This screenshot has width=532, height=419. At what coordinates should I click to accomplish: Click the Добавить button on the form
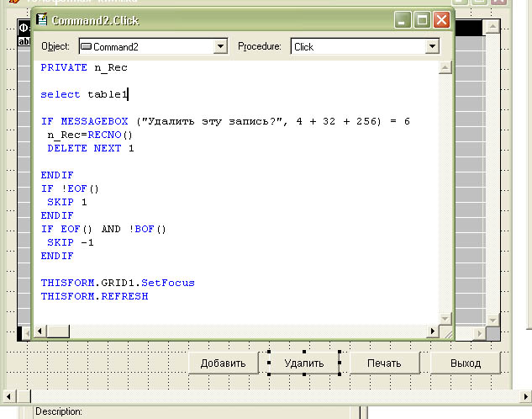coord(224,363)
